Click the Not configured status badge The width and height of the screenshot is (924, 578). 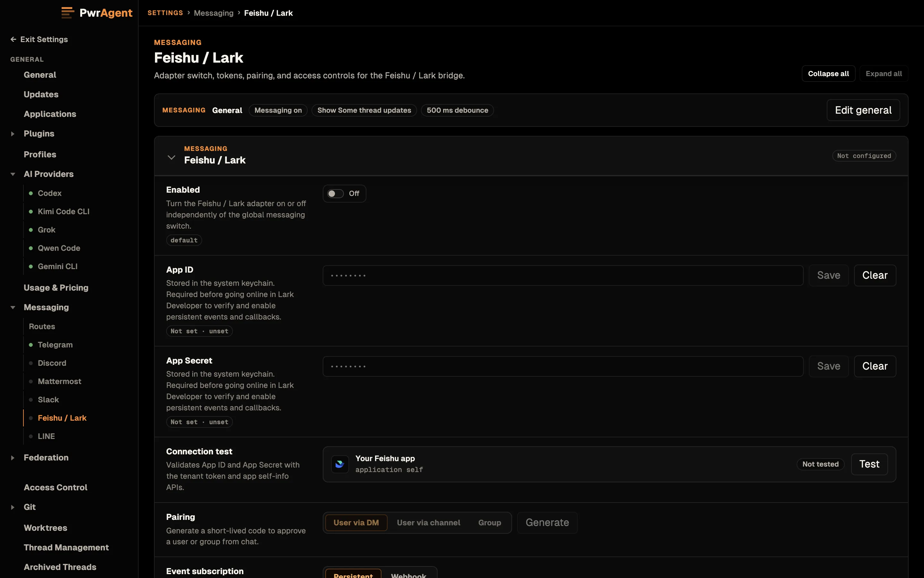864,156
